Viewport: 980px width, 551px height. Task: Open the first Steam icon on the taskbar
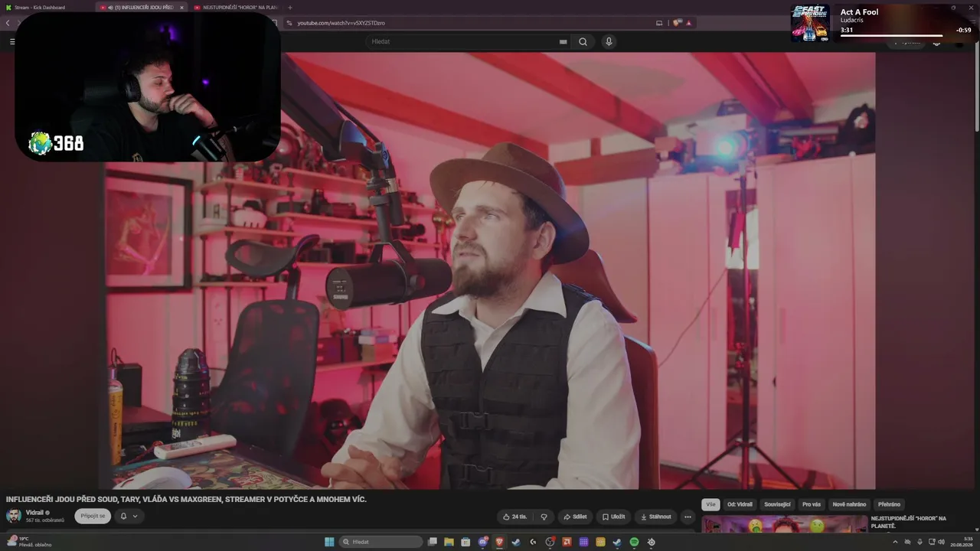(516, 542)
